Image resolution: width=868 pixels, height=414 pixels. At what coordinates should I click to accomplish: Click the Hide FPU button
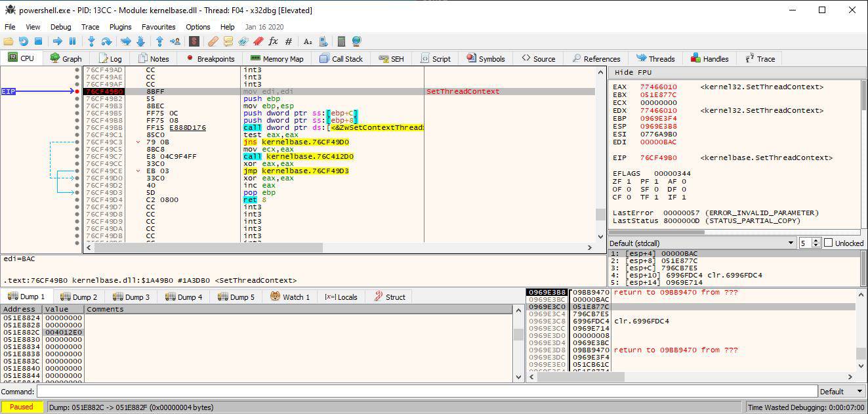click(x=632, y=72)
